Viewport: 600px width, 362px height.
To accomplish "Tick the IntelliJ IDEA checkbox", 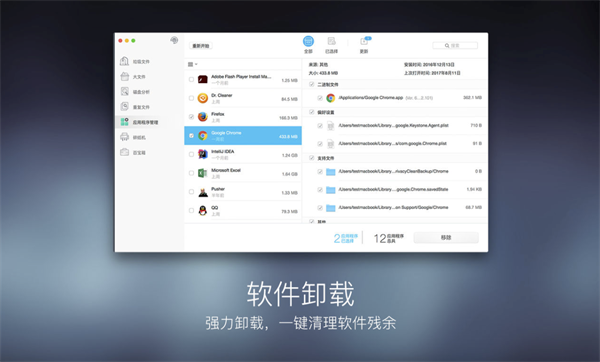I will tap(191, 154).
